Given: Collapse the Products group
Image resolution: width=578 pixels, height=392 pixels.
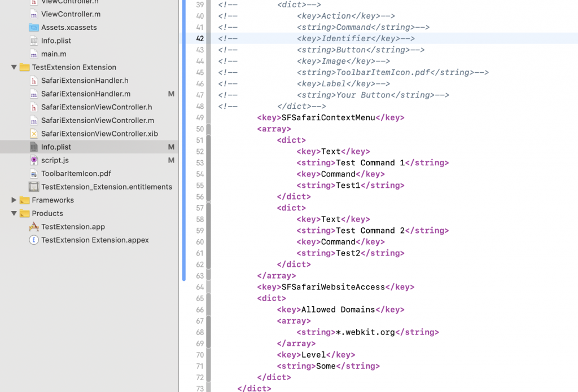Looking at the screenshot, I should click(14, 213).
